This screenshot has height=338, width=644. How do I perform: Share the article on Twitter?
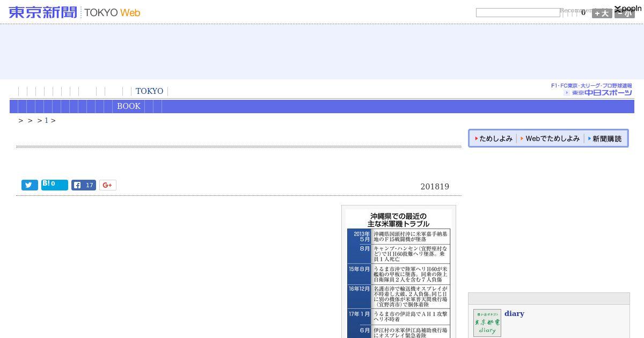[30, 185]
